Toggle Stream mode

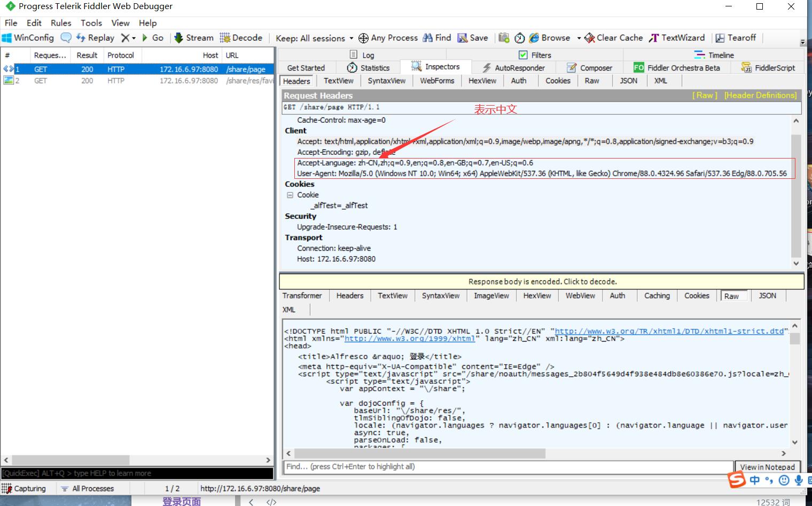(x=194, y=38)
